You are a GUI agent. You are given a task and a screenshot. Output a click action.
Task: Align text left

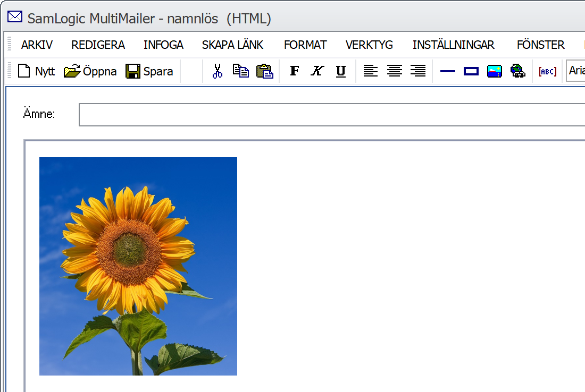pos(371,71)
